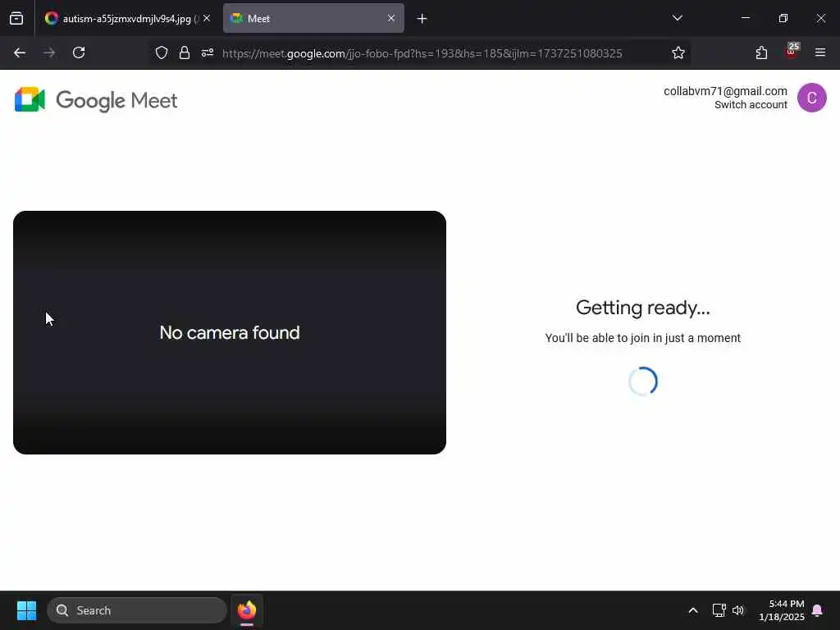The height and width of the screenshot is (630, 840).
Task: Open the Extensions puzzle icon
Action: [761, 52]
